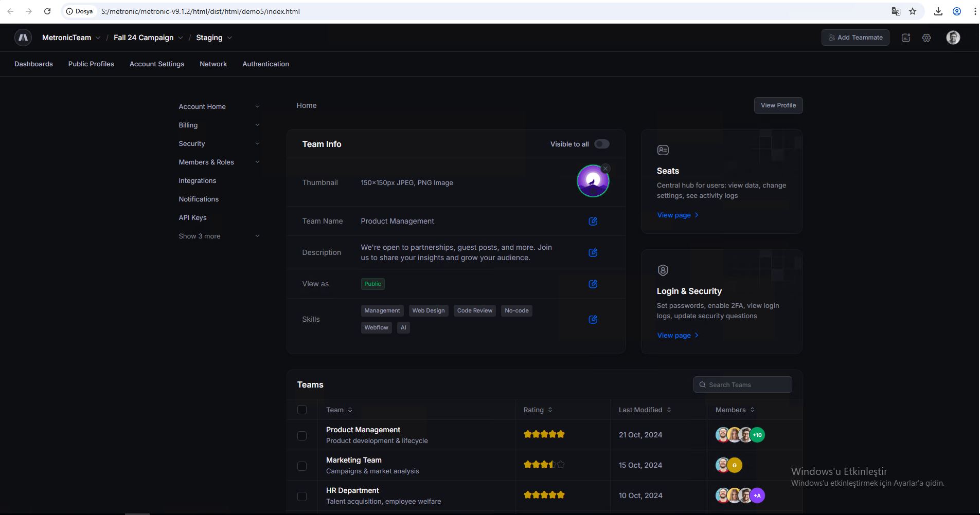The width and height of the screenshot is (980, 515).
Task: Click the edit icon for Team Name
Action: click(593, 222)
